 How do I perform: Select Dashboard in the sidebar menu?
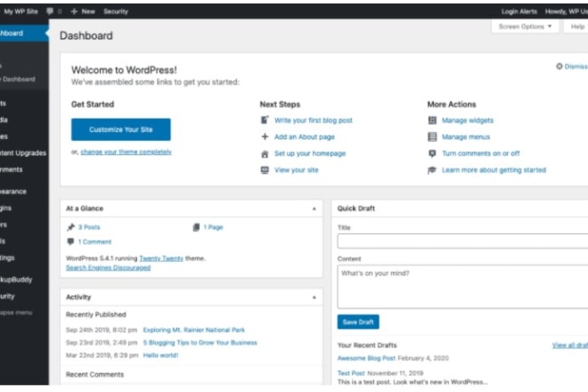click(24, 33)
